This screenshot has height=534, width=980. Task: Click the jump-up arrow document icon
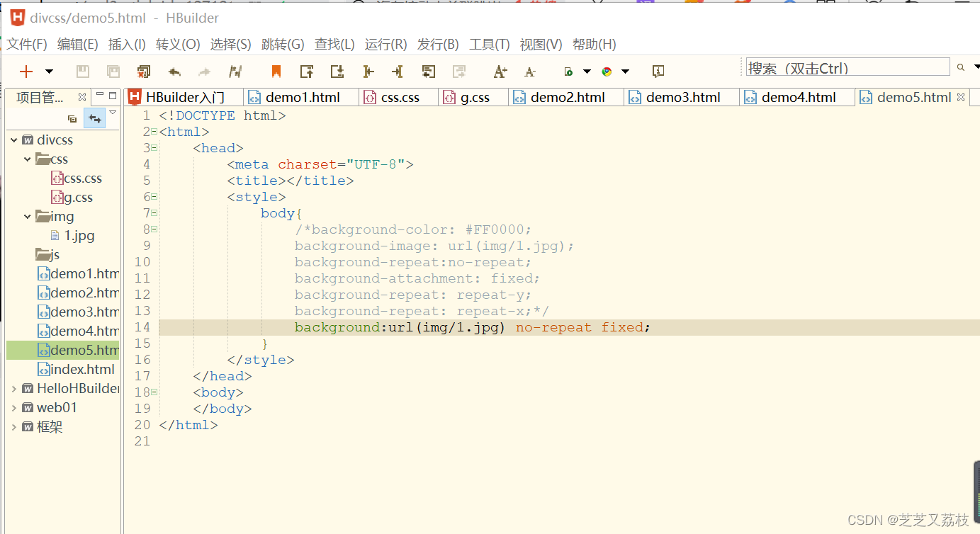tap(307, 72)
